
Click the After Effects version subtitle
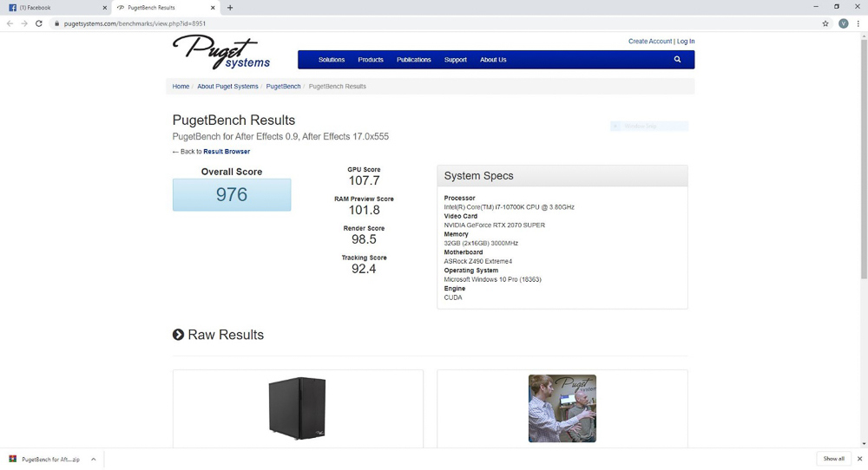coord(280,136)
